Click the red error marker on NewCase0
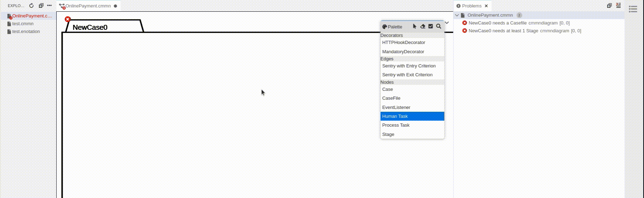The height and width of the screenshot is (198, 644). click(x=68, y=19)
